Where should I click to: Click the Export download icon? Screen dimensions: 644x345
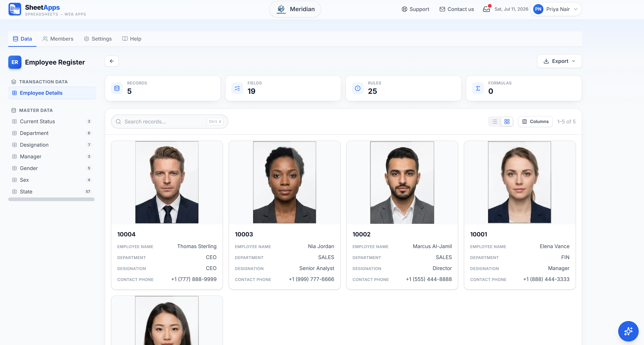click(x=546, y=61)
